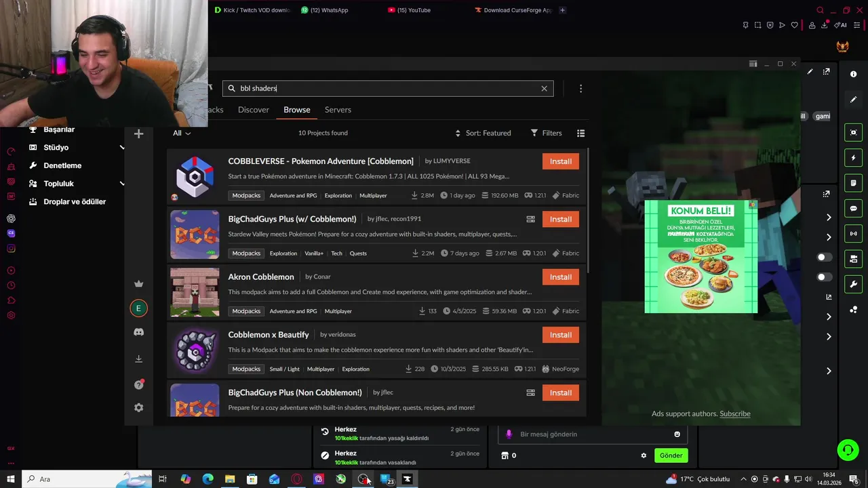Open a new browser tab with plus

pyautogui.click(x=562, y=10)
